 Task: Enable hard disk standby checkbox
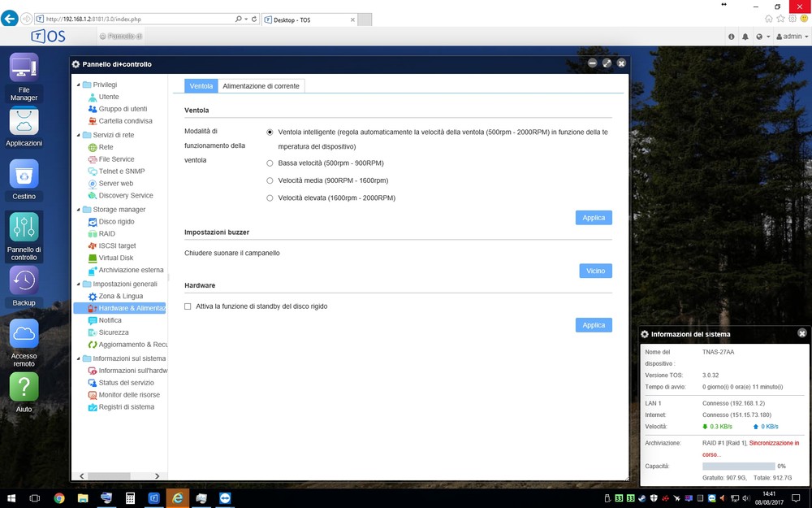click(x=188, y=306)
